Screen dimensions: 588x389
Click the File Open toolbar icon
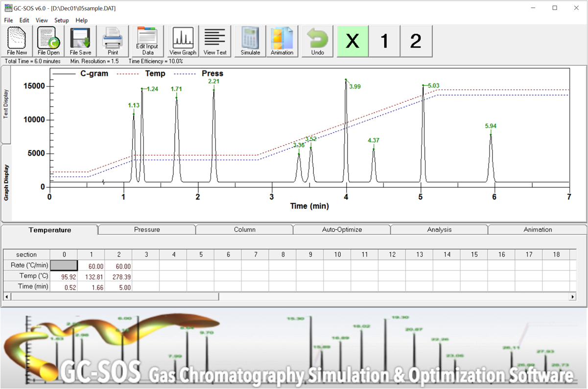point(48,41)
